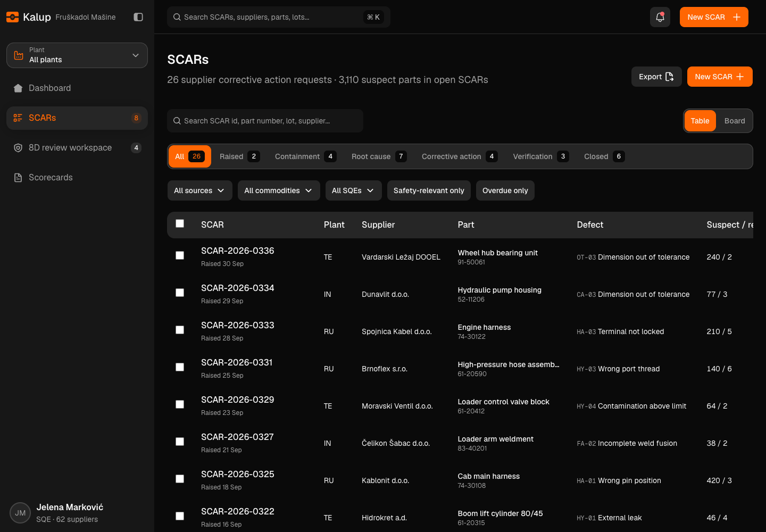Image resolution: width=766 pixels, height=532 pixels.
Task: Click magnifier icon in SCAR id search
Action: (x=177, y=121)
